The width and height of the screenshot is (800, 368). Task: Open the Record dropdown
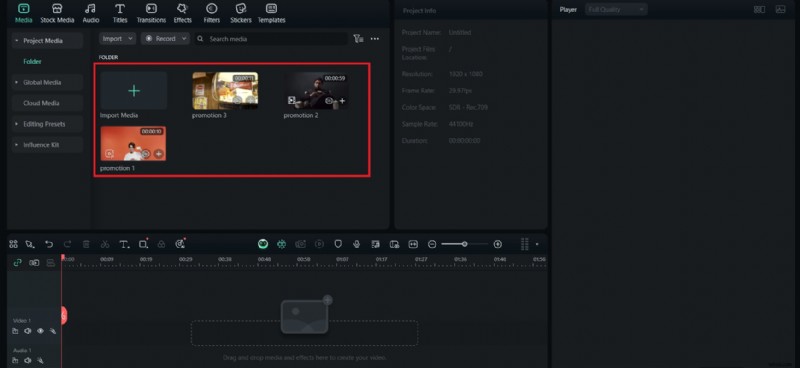(x=165, y=39)
